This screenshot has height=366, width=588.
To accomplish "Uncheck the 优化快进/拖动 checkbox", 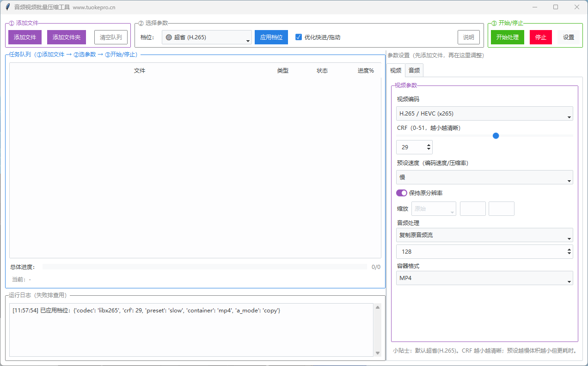I will pos(299,37).
